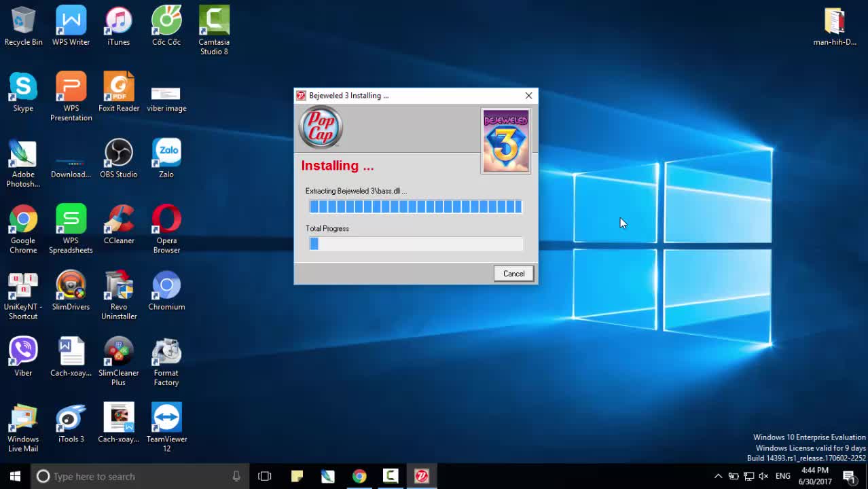
Task: Launch CCleaner from the desktop
Action: click(x=119, y=225)
